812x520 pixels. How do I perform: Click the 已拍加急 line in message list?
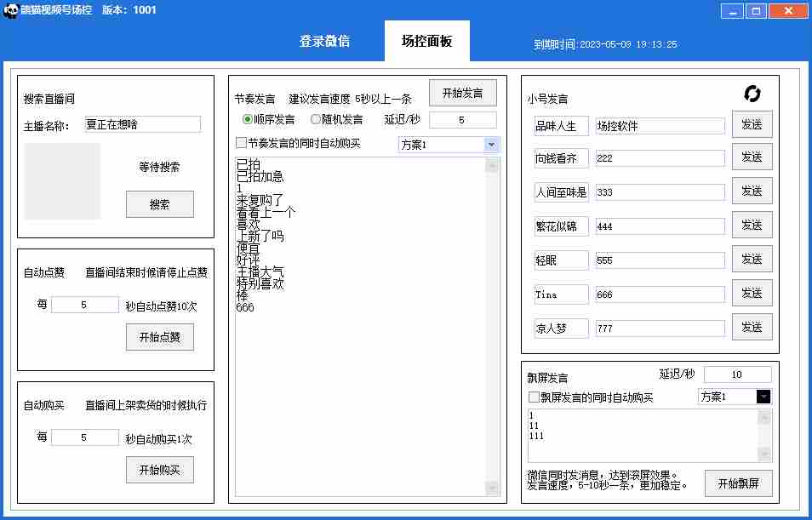pos(260,177)
